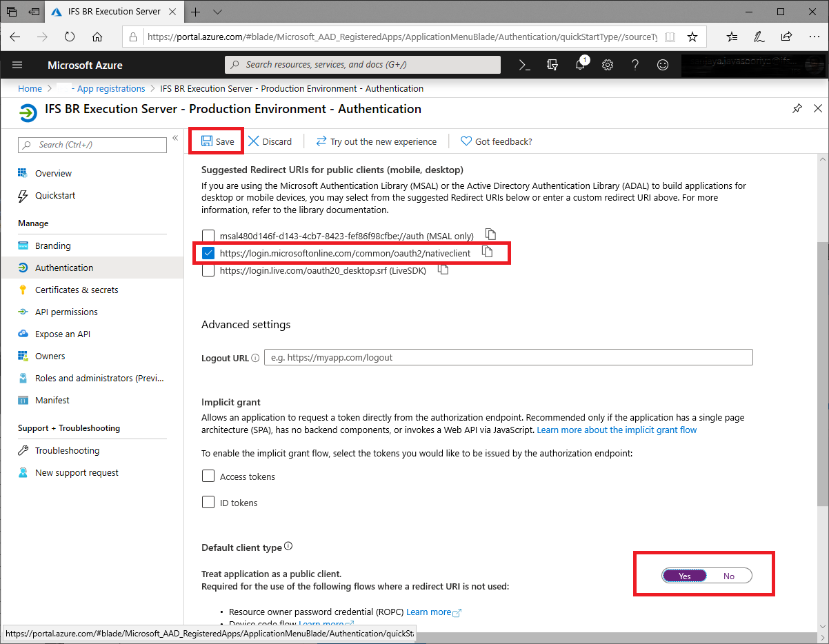
Task: Open the browser tab list chevron
Action: [x=218, y=12]
